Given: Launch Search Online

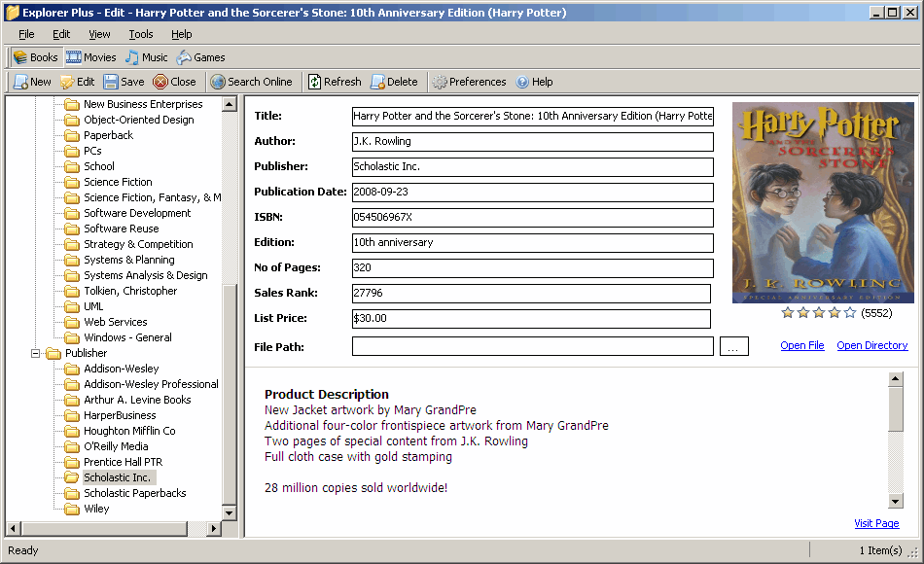Looking at the screenshot, I should point(252,82).
